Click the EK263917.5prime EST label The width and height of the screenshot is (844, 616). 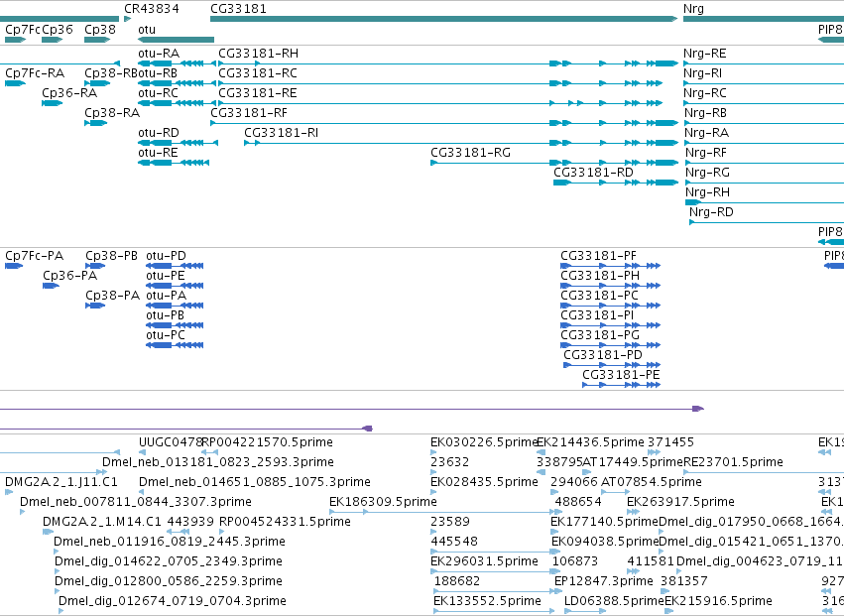(x=681, y=502)
